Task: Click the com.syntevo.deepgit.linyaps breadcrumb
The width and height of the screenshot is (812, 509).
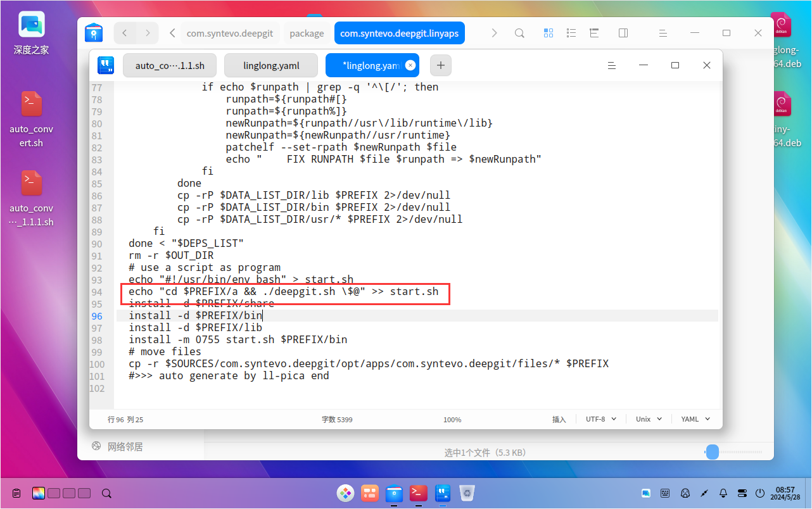Action: click(x=400, y=34)
